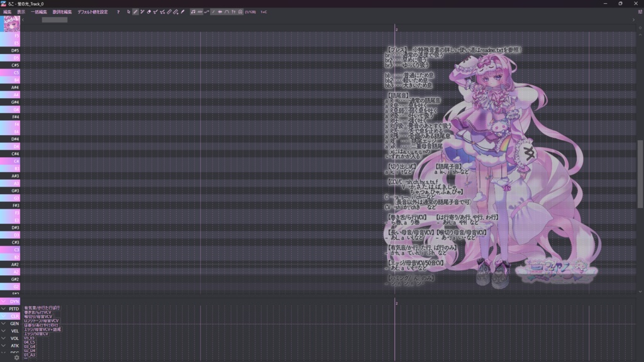The height and width of the screenshot is (362, 644).
Task: Select the VOL expression row
Action: (x=10, y=338)
